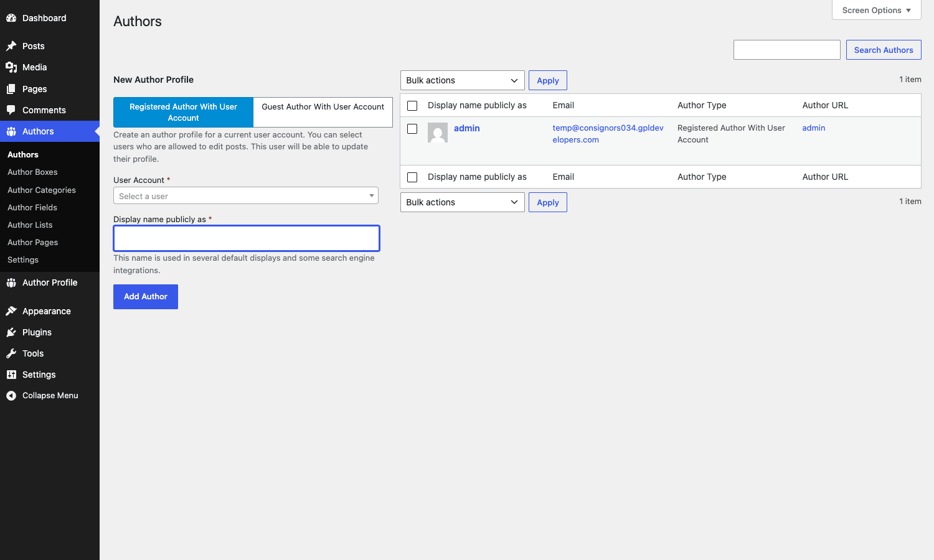934x560 pixels.
Task: Open the Pages menu
Action: point(50,89)
